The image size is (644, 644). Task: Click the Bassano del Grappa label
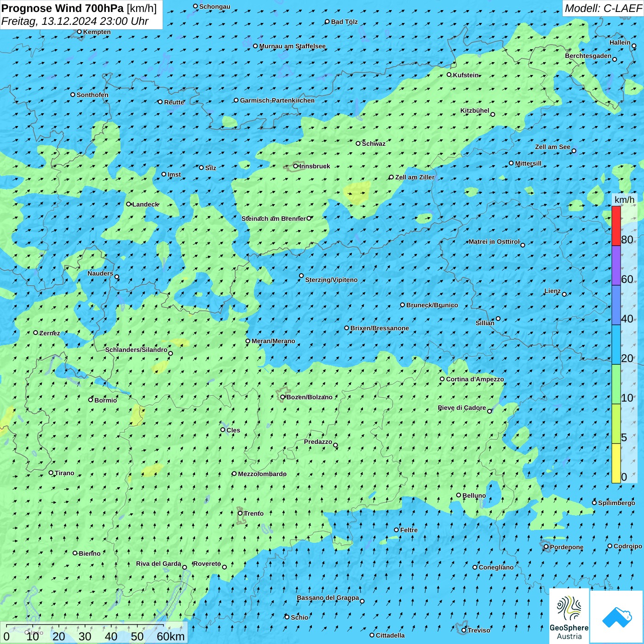coord(328,598)
